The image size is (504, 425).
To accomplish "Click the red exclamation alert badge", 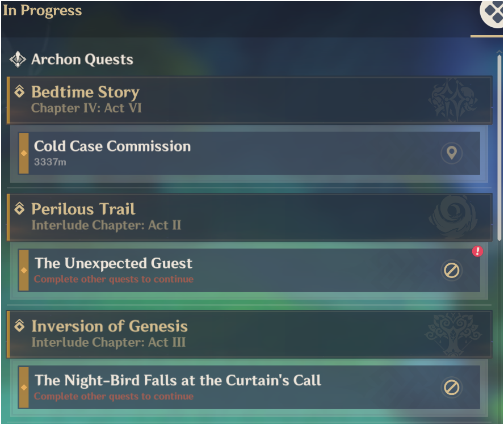I will [477, 251].
